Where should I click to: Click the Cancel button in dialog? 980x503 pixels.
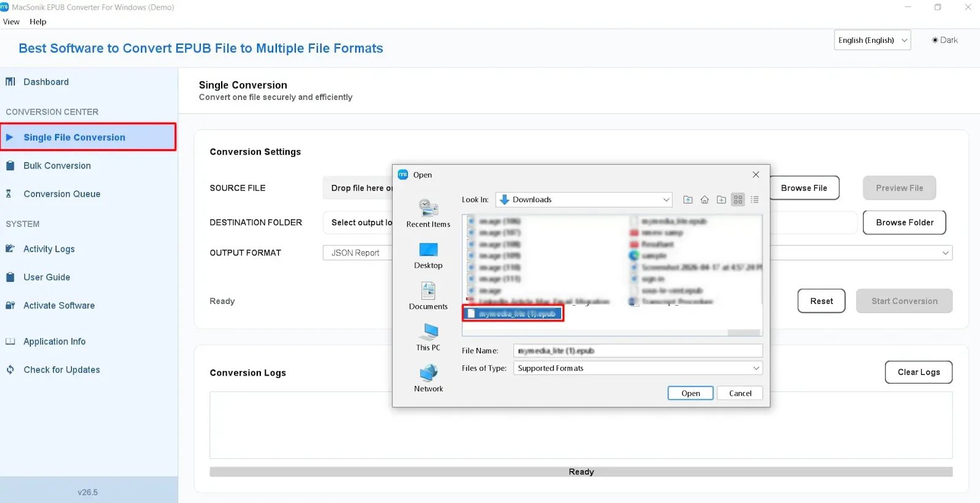click(740, 393)
